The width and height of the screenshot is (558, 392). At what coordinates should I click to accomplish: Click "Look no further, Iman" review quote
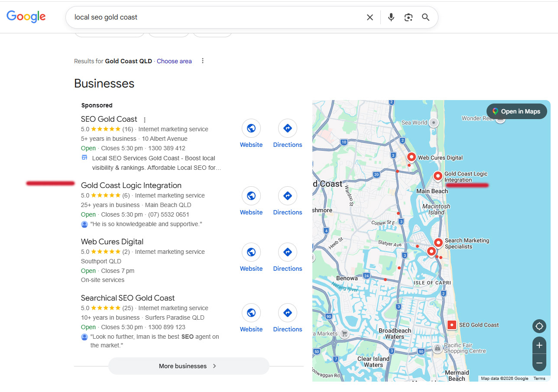[155, 341]
